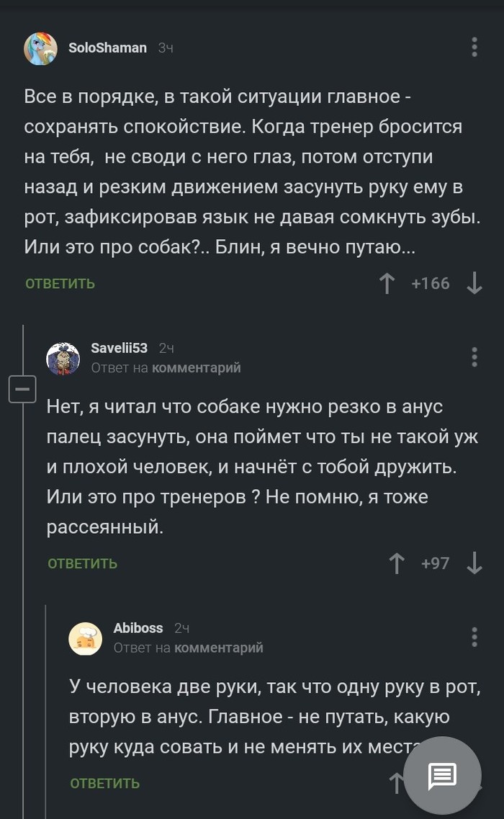
Task: Reply to SoloShaman's comment
Action: [60, 284]
